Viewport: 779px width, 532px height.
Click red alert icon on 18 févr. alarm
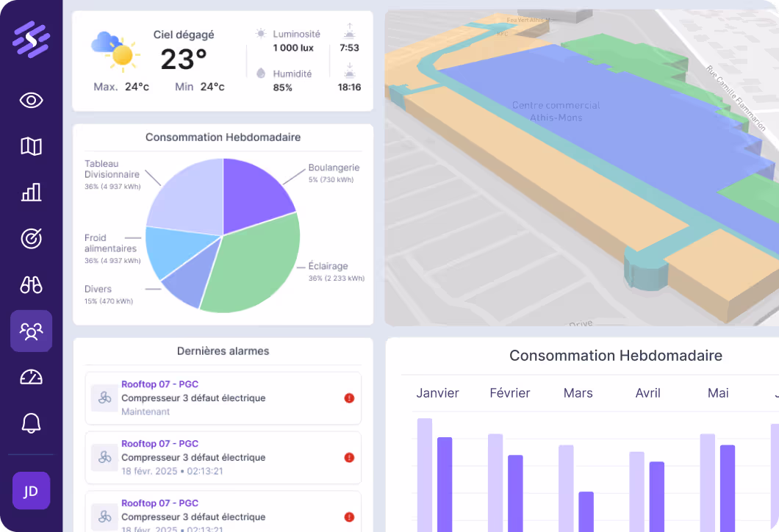tap(349, 458)
